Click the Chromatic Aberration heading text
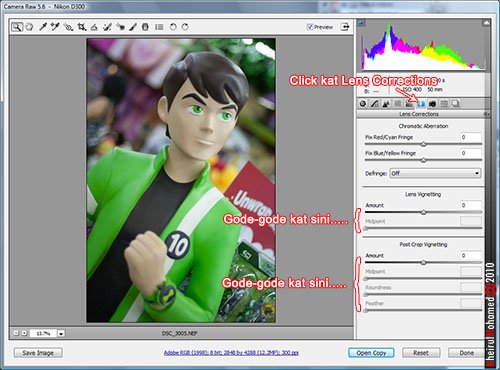This screenshot has height=370, width=500. [423, 126]
